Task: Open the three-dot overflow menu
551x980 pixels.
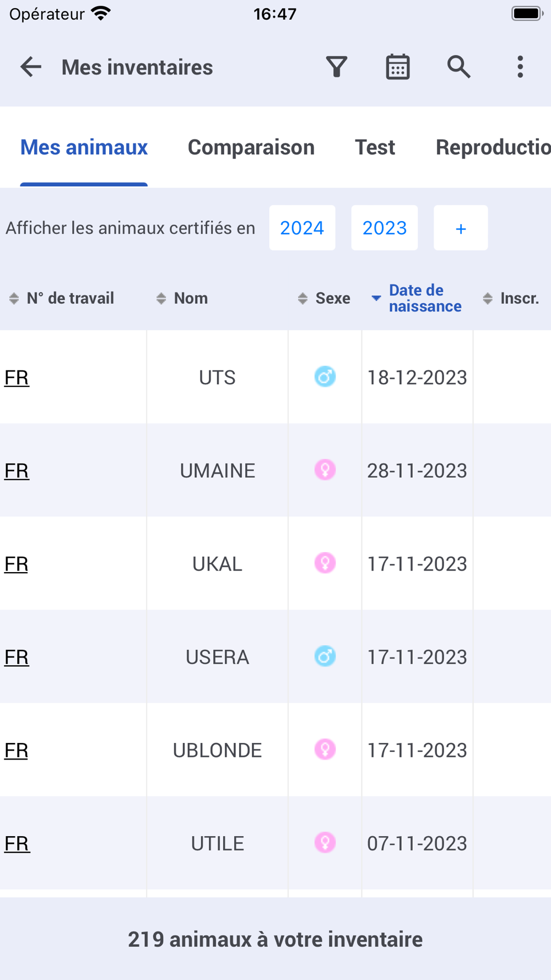Action: 520,67
